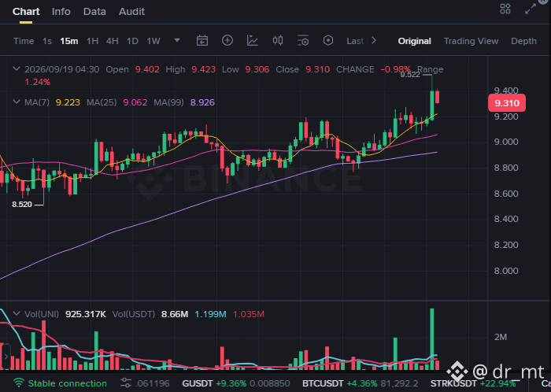The height and width of the screenshot is (392, 551).
Task: Click the Stable connection wifi indicator
Action: pyautogui.click(x=60, y=383)
